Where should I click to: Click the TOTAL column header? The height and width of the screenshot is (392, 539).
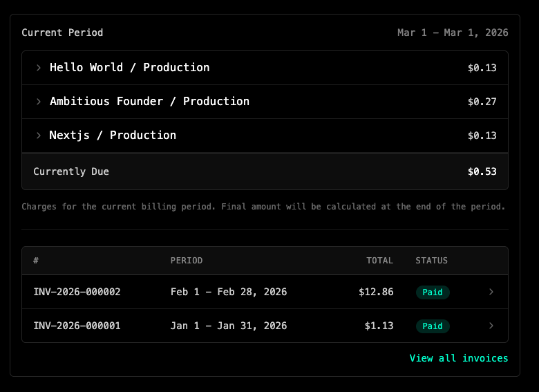(379, 261)
